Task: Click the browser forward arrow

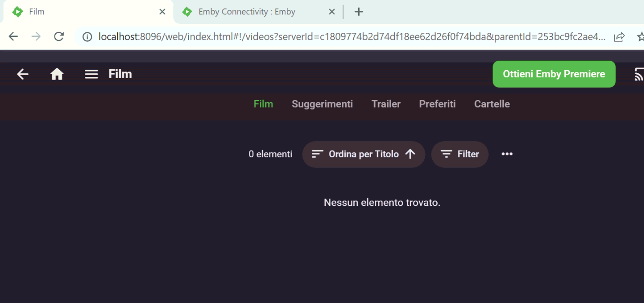Action: 36,37
